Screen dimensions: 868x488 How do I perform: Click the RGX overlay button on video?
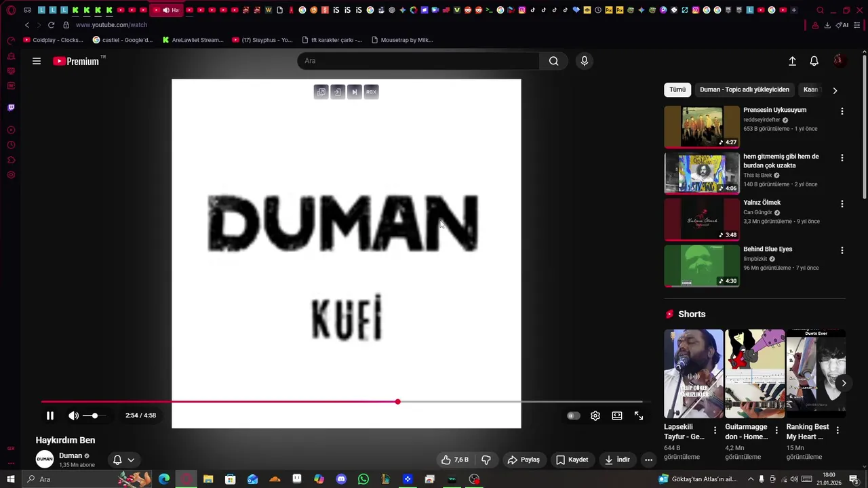pyautogui.click(x=371, y=91)
